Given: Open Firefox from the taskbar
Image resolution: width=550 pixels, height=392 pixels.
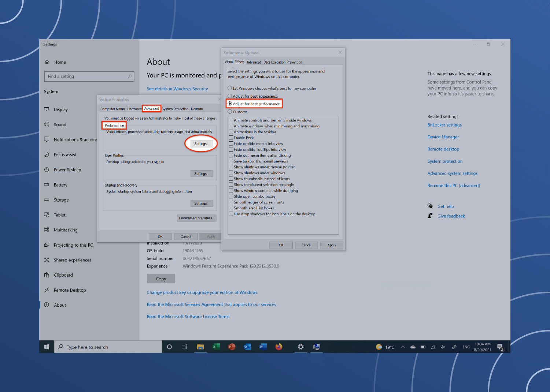Looking at the screenshot, I should tap(279, 347).
